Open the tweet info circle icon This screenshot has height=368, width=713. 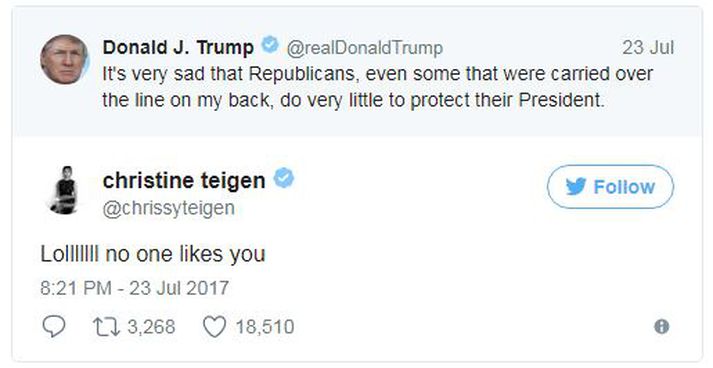(662, 327)
